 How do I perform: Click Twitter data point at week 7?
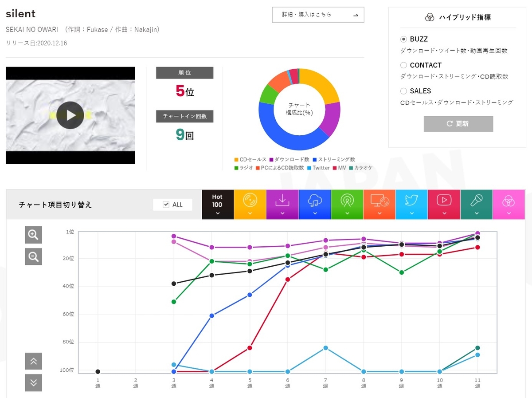326,348
